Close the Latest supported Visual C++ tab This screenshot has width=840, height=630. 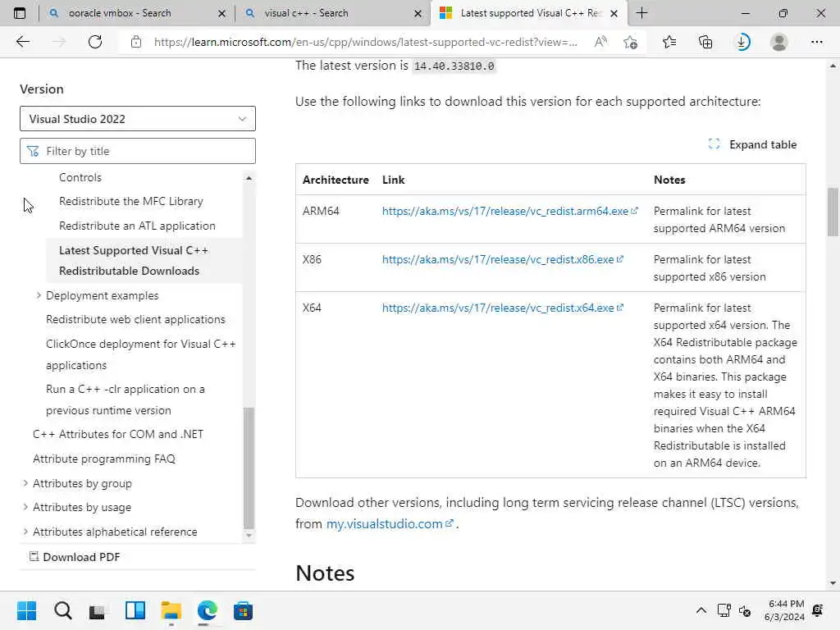[x=614, y=13]
